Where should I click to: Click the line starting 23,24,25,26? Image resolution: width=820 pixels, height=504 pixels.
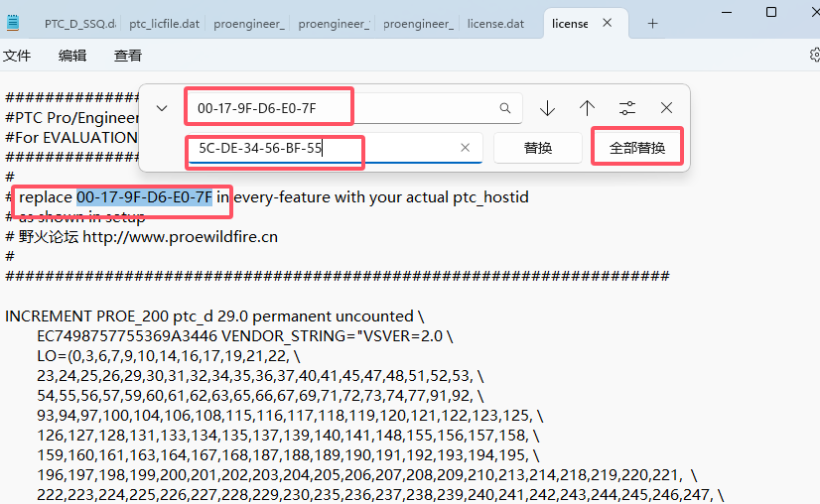point(260,376)
